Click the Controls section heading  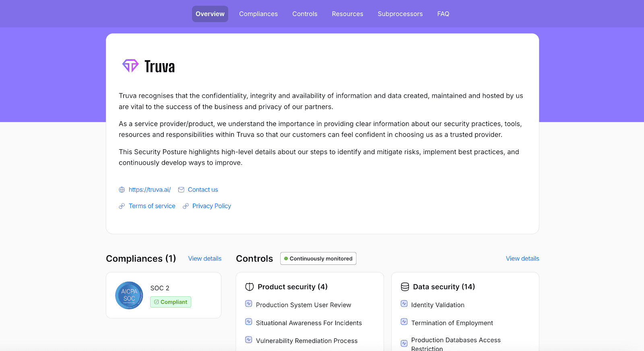[254, 258]
